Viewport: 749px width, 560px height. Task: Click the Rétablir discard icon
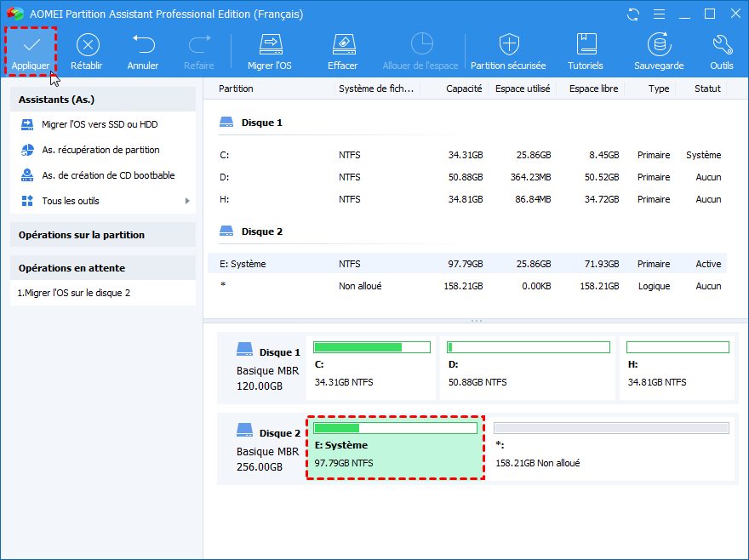pos(87,45)
